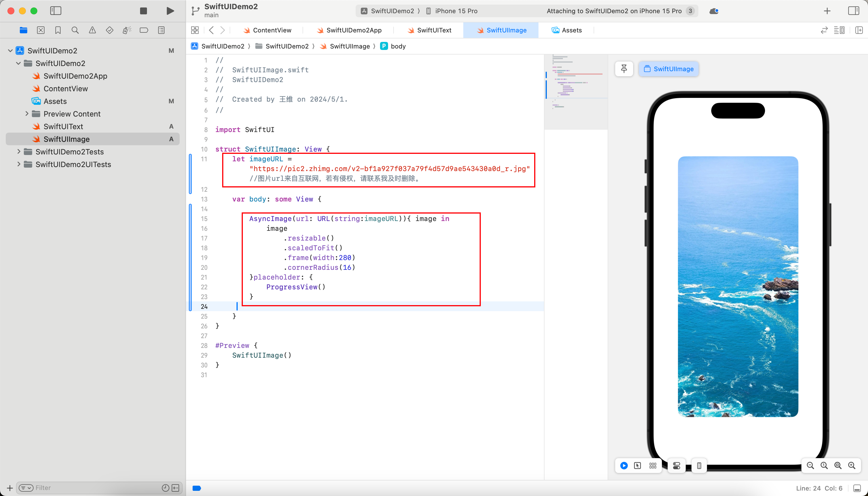Click the warning/issue navigator icon
The height and width of the screenshot is (496, 868).
click(x=92, y=30)
